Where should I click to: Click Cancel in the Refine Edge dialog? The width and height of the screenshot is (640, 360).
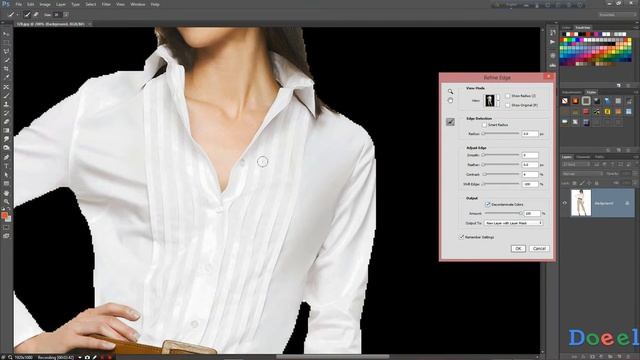pos(539,248)
